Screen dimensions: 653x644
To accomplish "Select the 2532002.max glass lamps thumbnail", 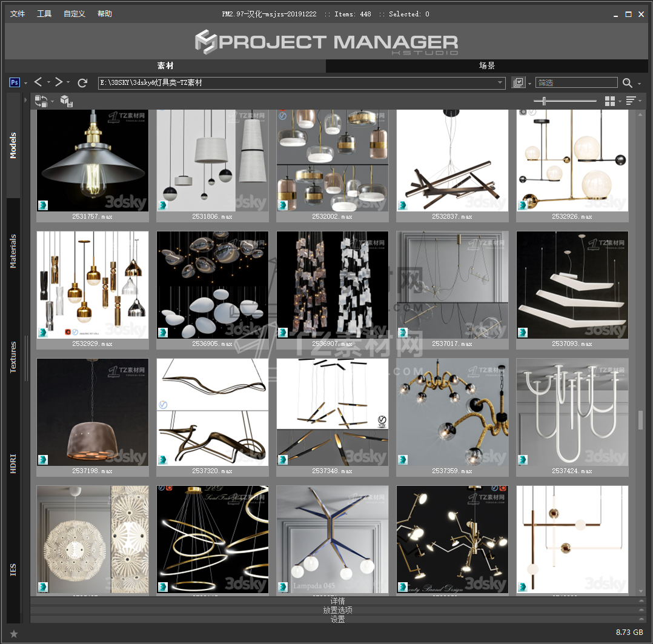I will tap(333, 161).
